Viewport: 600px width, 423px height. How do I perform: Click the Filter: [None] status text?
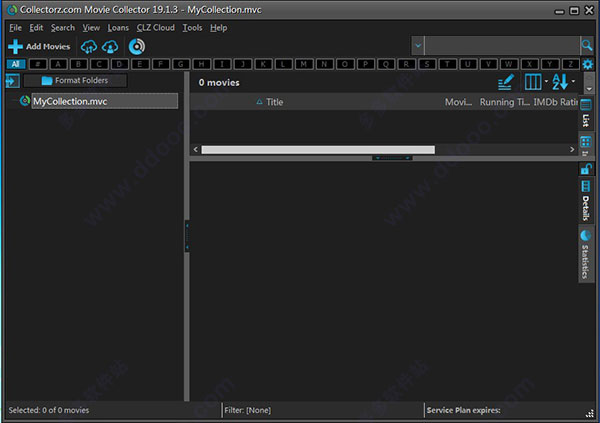click(248, 410)
